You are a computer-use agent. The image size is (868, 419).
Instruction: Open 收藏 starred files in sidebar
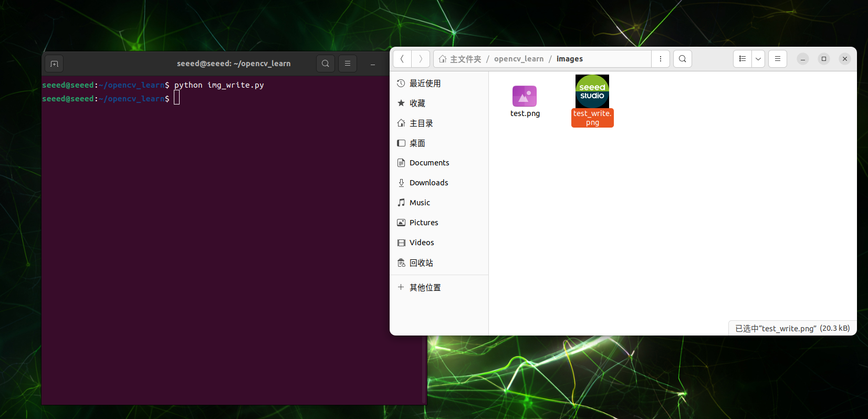pos(439,103)
